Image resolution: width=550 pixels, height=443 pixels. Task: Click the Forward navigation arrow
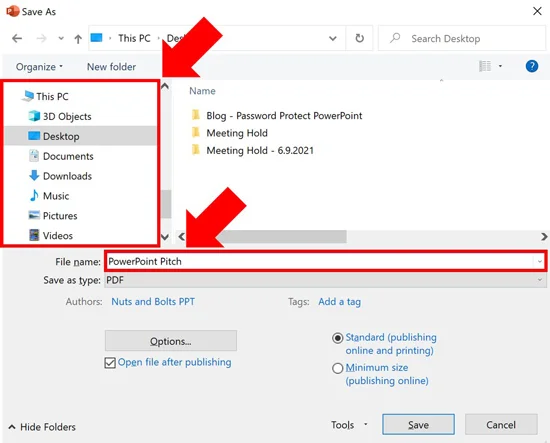pos(41,38)
